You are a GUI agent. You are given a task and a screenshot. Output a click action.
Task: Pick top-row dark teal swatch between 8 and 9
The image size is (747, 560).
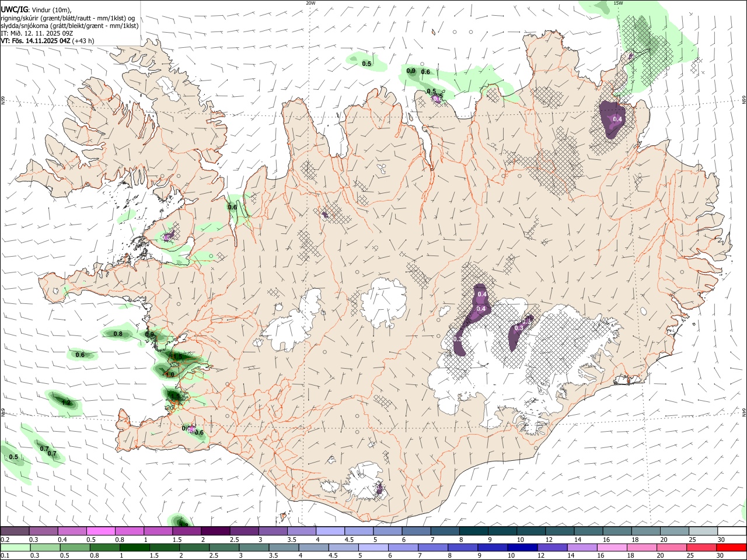[474, 531]
